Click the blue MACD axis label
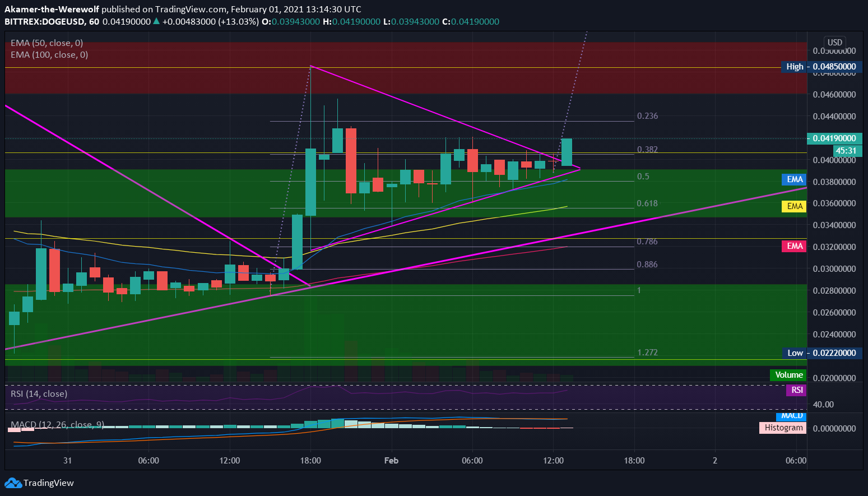Image resolution: width=868 pixels, height=496 pixels. pos(791,416)
